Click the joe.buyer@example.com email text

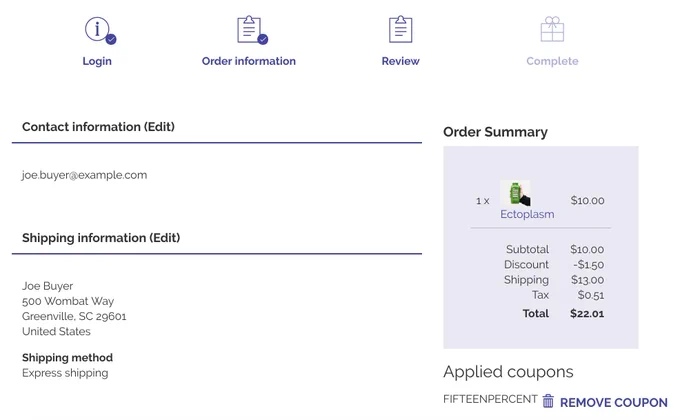point(85,175)
